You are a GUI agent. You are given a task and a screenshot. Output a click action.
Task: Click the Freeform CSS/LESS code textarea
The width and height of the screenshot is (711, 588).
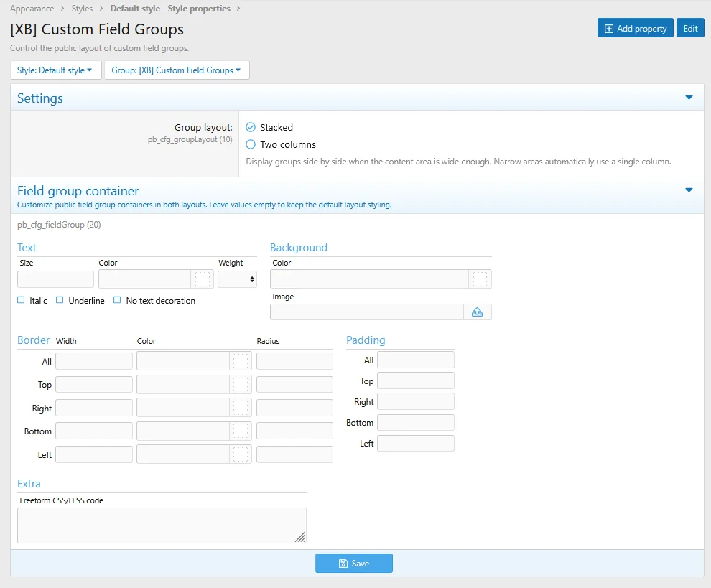[x=162, y=526]
